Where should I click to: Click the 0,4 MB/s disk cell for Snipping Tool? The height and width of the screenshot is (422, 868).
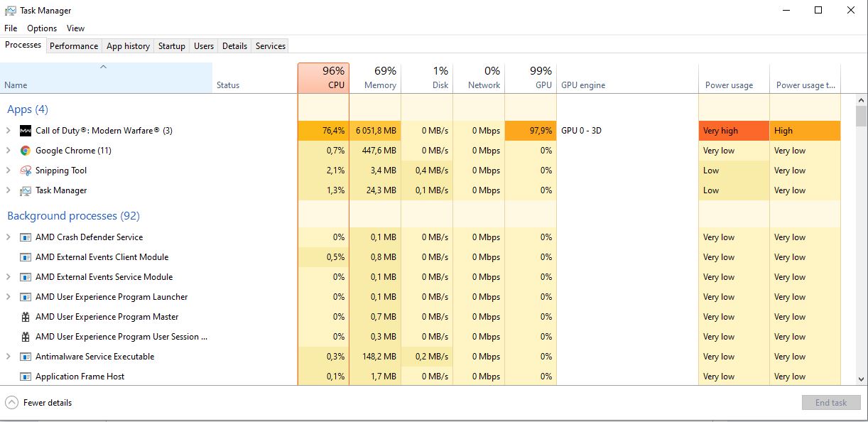tap(427, 171)
